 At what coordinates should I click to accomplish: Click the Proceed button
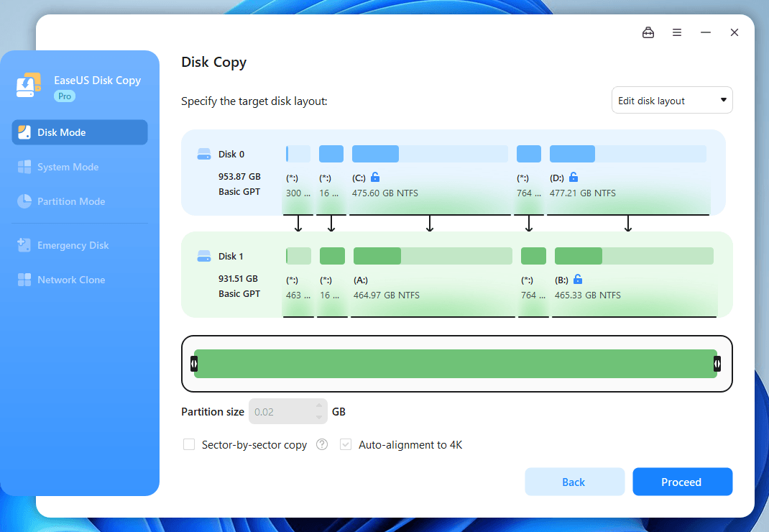(x=683, y=482)
